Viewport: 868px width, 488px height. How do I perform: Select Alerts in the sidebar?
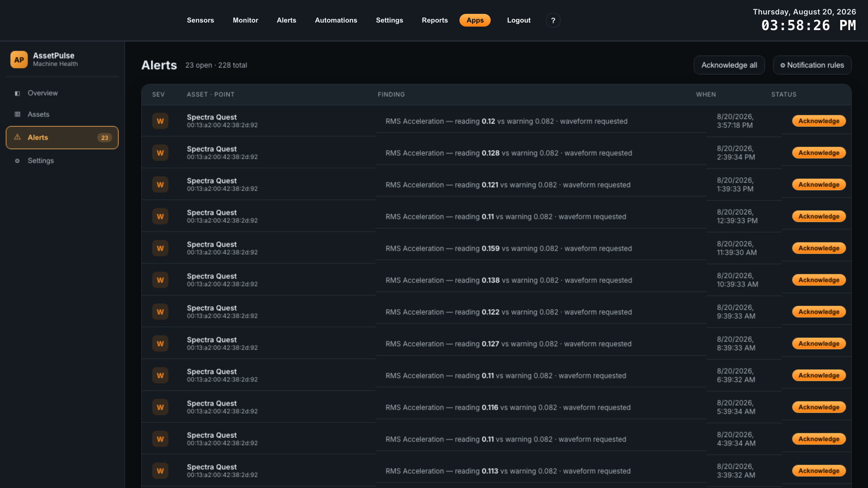62,137
